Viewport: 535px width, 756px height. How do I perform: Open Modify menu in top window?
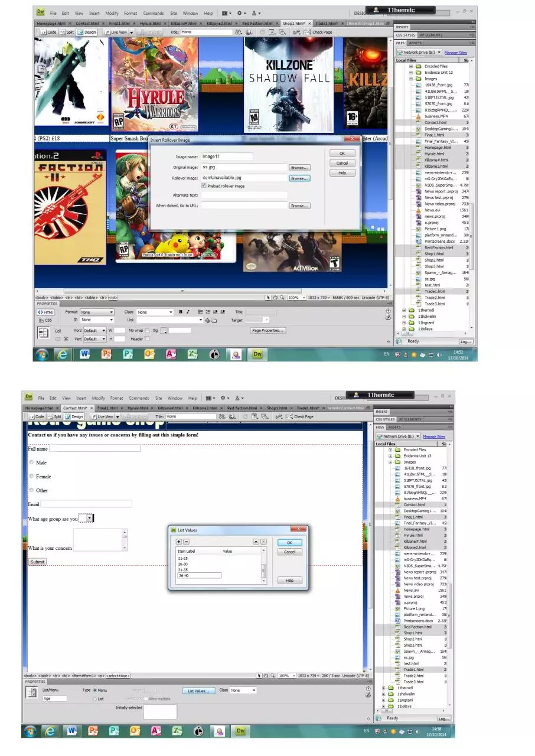click(x=112, y=13)
